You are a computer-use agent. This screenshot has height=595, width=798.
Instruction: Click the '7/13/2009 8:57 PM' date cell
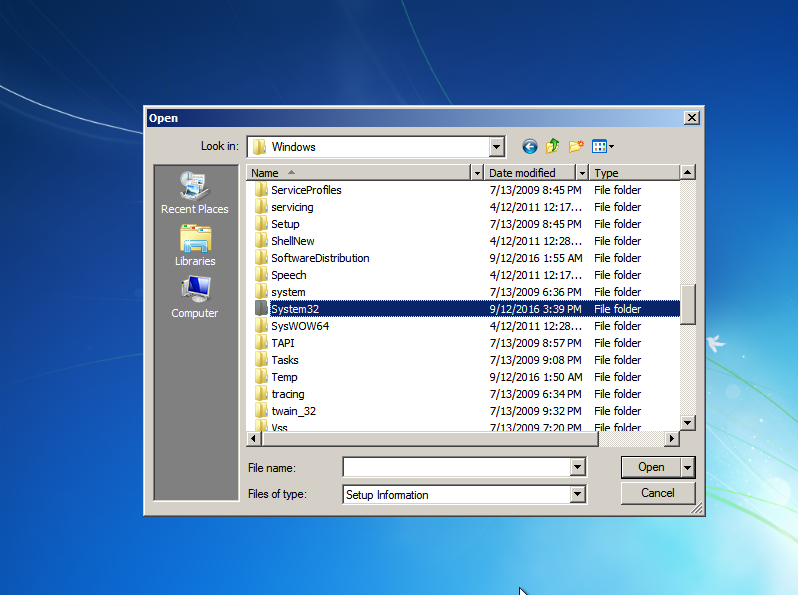[535, 343]
